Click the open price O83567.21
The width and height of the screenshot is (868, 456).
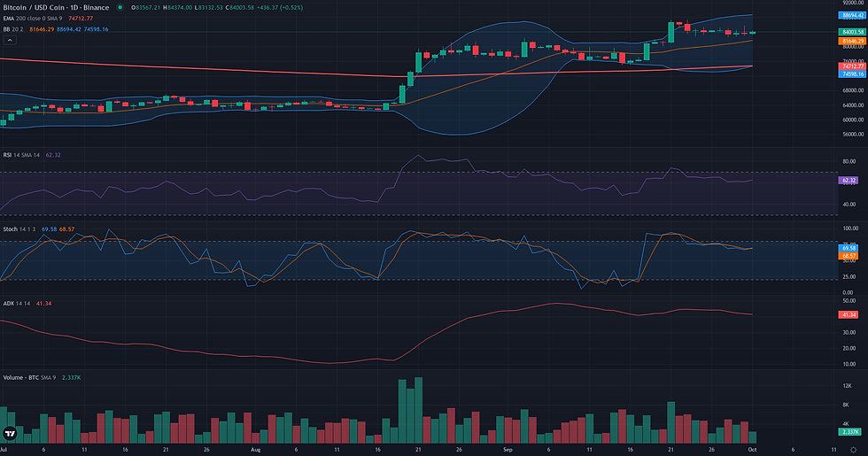(145, 8)
